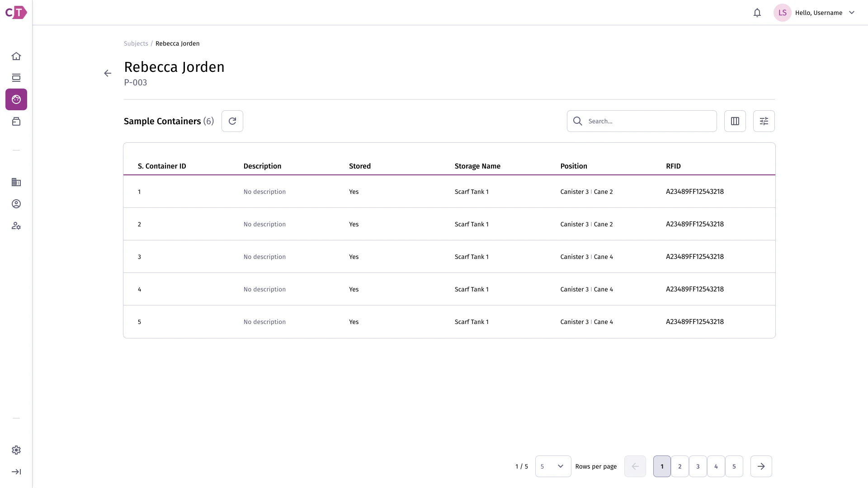
Task: Click the 'Rows per page' label
Action: tap(596, 466)
